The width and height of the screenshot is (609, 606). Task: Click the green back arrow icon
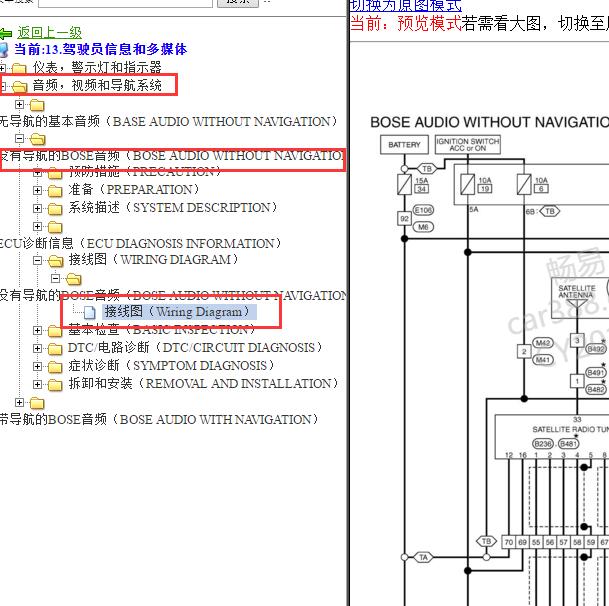coord(5,34)
